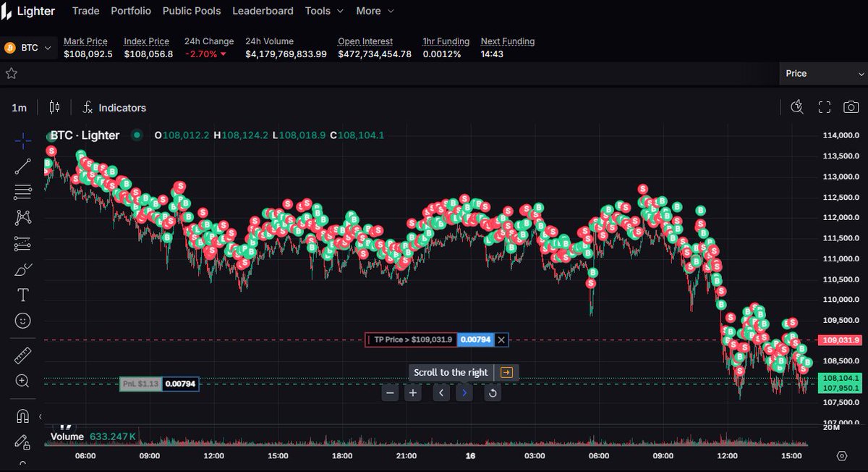The image size is (868, 472).
Task: Select the forecasting position tool
Action: (22, 243)
